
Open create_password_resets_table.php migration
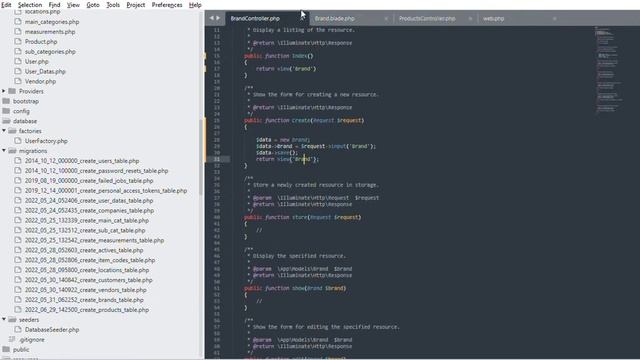96,171
